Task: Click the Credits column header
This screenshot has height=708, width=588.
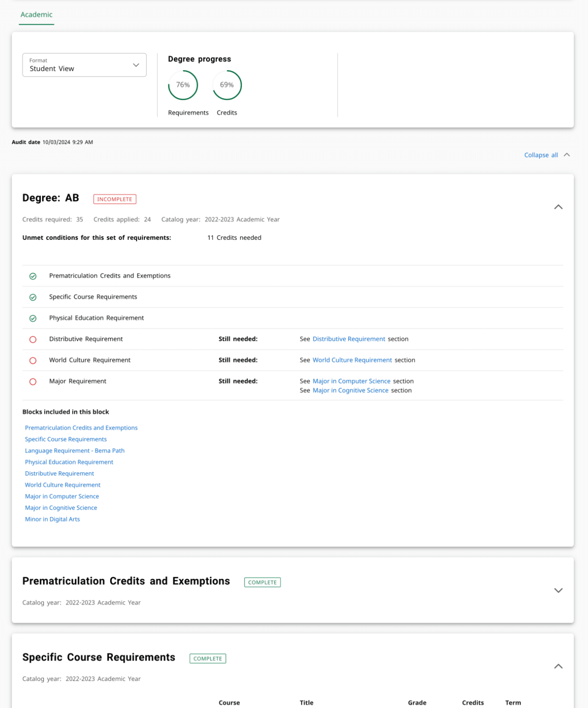Action: coord(473,703)
